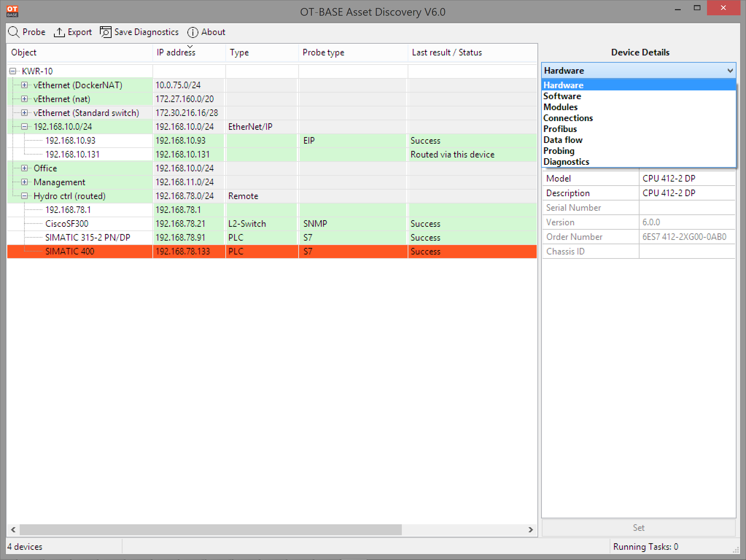This screenshot has height=560, width=746.
Task: Collapse the KWR-10 root node
Action: point(13,71)
